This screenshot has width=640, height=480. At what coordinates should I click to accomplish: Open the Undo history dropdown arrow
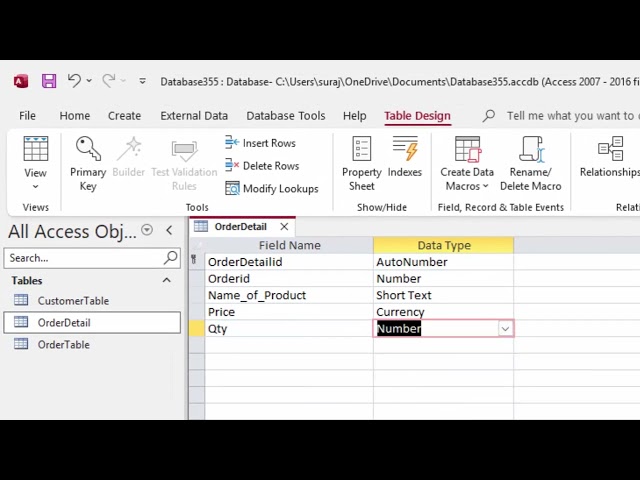click(89, 81)
